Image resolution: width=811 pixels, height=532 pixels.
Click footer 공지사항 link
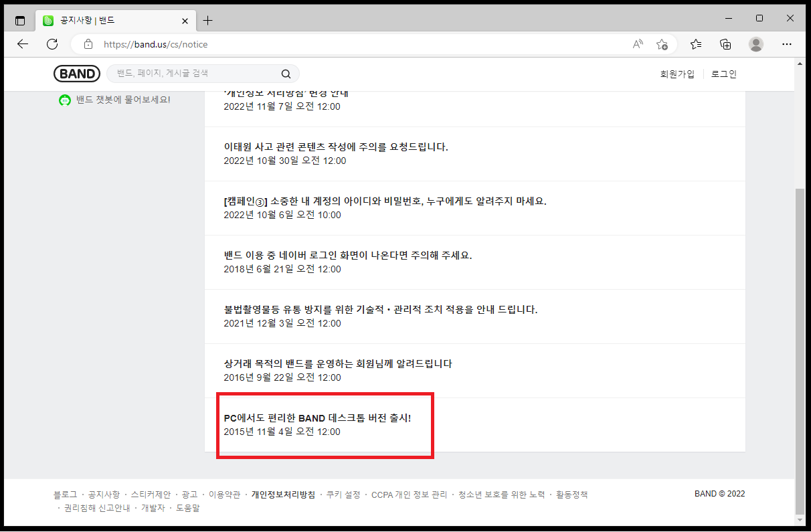(104, 495)
